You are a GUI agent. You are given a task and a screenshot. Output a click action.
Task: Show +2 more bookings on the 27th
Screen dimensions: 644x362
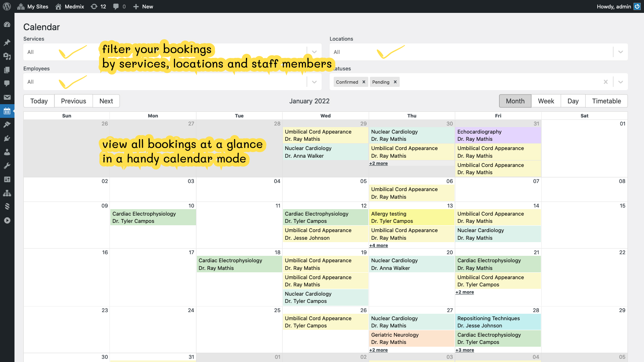tap(379, 350)
